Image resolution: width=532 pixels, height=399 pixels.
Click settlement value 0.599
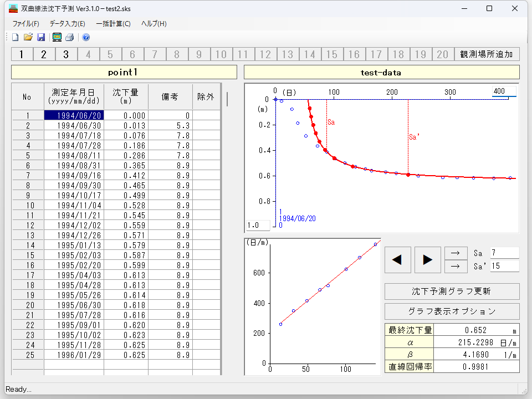click(126, 265)
